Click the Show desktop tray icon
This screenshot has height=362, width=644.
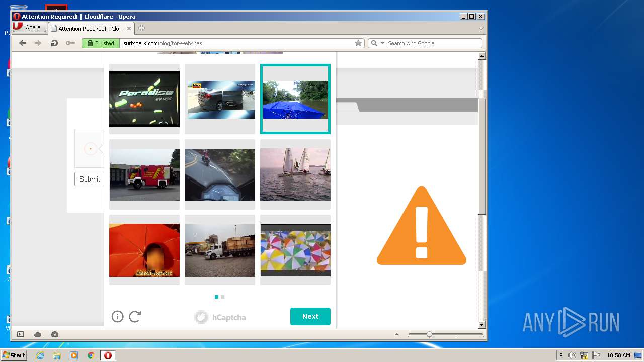(x=639, y=355)
